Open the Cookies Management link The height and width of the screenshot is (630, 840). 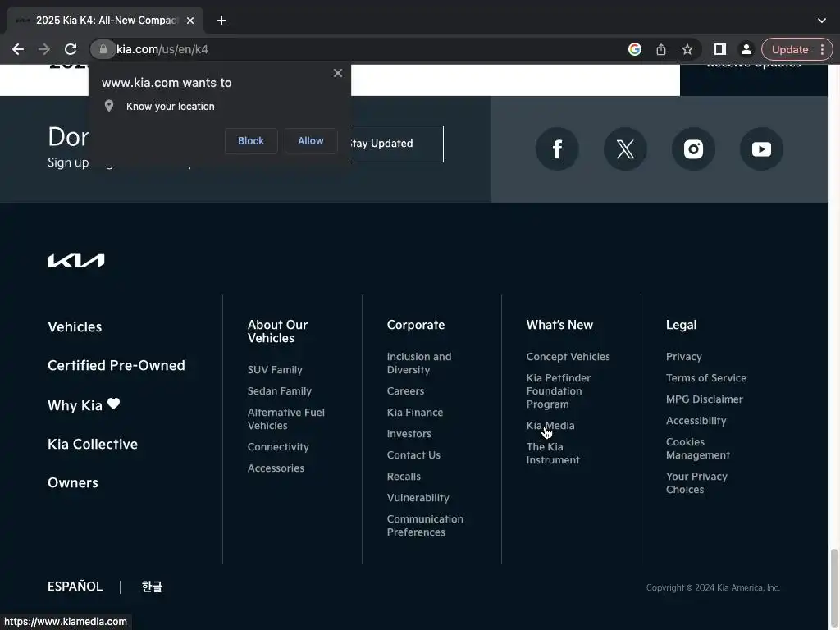click(x=697, y=449)
